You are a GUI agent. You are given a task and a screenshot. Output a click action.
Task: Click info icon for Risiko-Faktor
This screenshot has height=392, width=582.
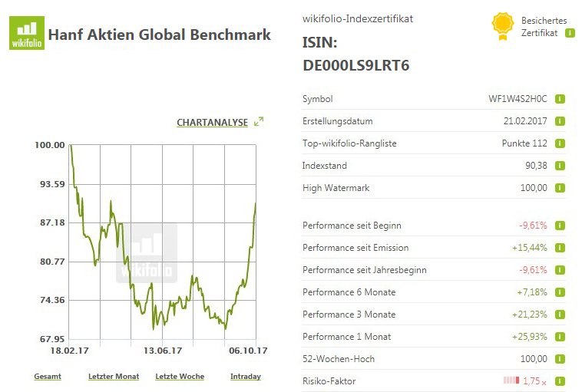561,381
